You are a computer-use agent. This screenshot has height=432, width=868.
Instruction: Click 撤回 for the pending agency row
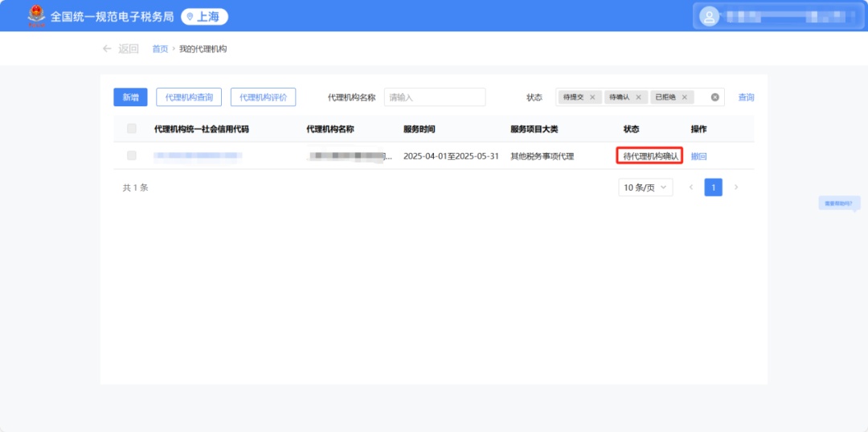coord(698,156)
